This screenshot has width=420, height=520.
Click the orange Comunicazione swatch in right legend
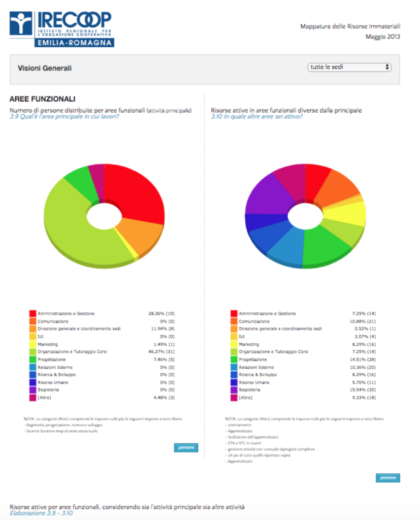234,321
